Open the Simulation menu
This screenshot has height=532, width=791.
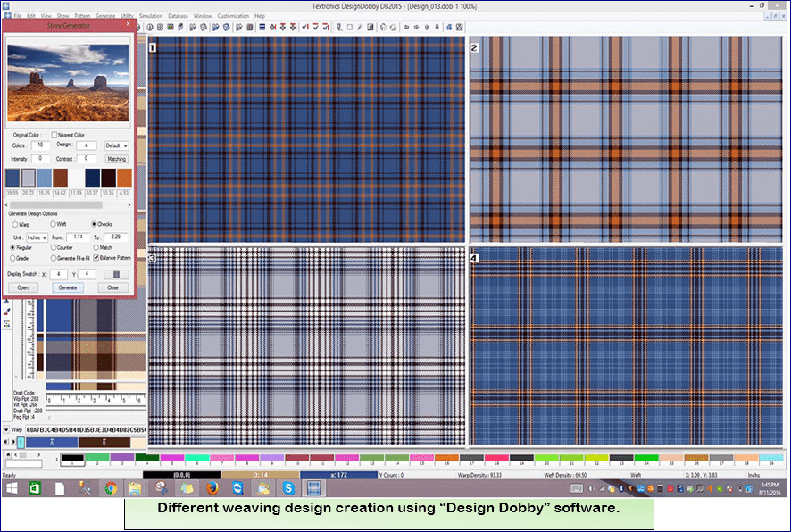pos(151,16)
